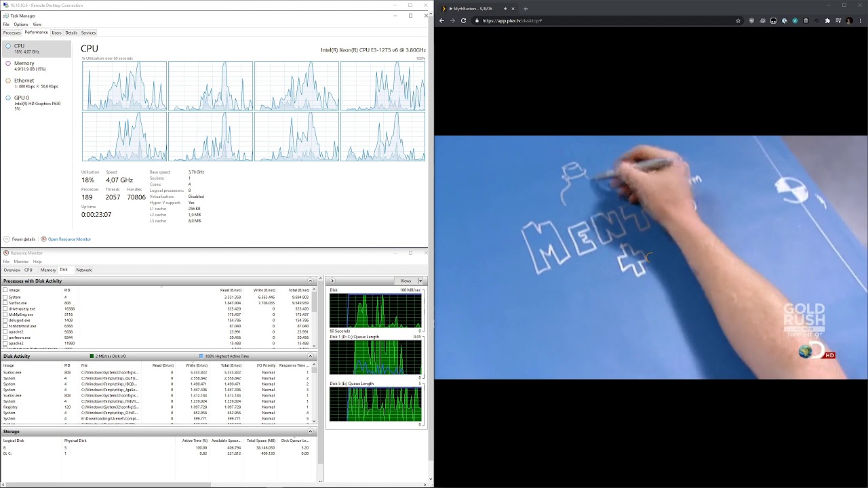Mute the MythBusters tab via its speaker icon
The image size is (868, 488).
click(505, 9)
